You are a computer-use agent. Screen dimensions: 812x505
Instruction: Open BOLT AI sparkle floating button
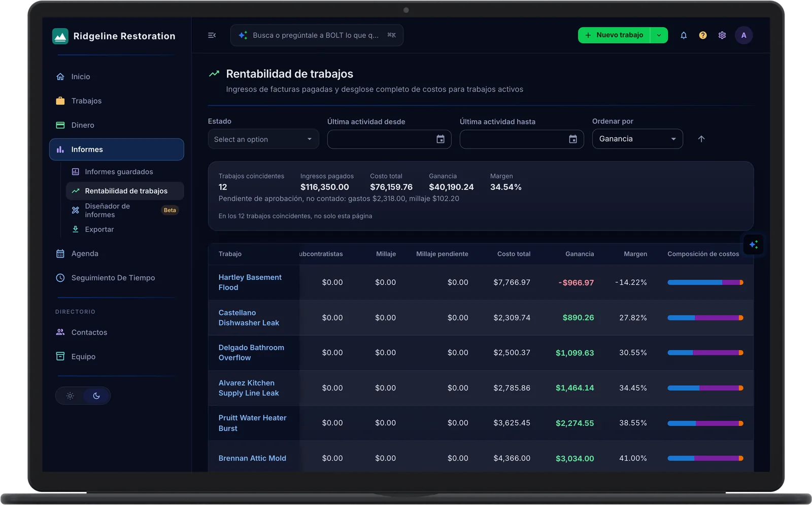754,245
